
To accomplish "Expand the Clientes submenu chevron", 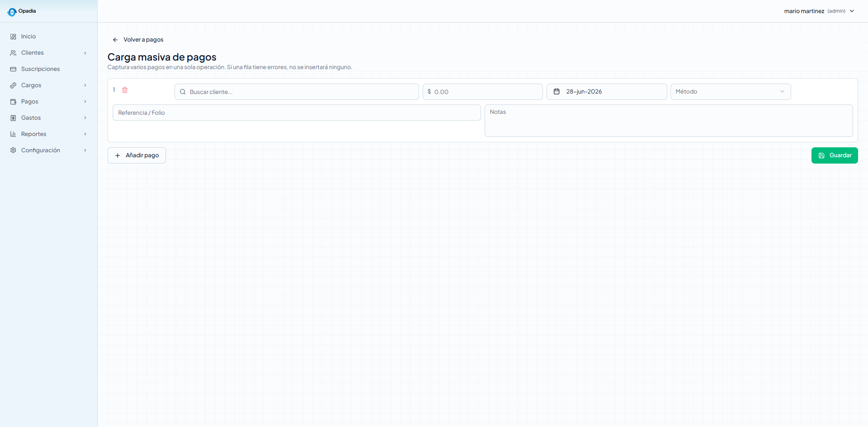I will tap(85, 53).
